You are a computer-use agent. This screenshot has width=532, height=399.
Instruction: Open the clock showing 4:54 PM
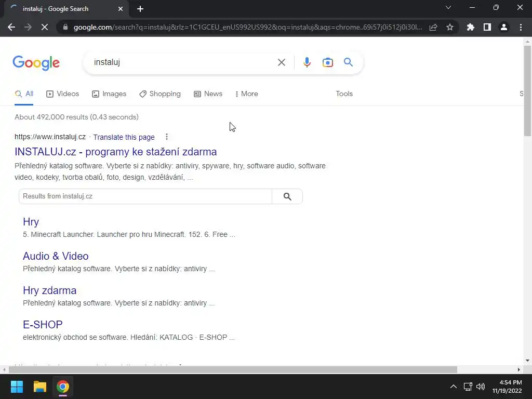(x=507, y=387)
